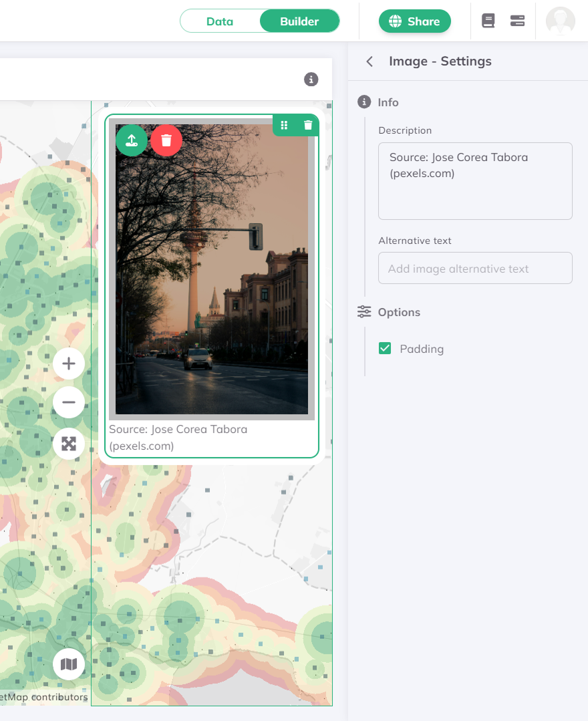Open the basemap selector icon

69,664
